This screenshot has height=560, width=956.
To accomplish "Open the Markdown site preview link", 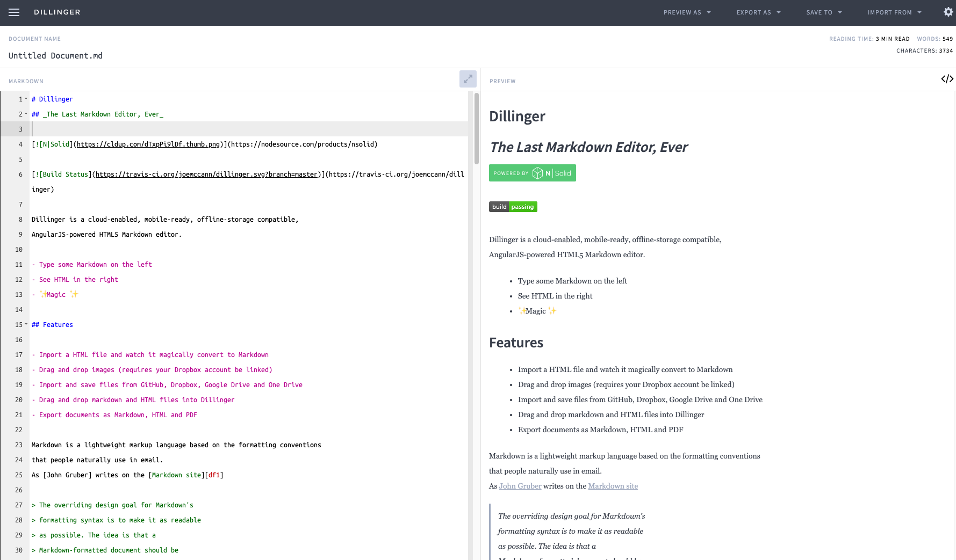I will click(613, 486).
